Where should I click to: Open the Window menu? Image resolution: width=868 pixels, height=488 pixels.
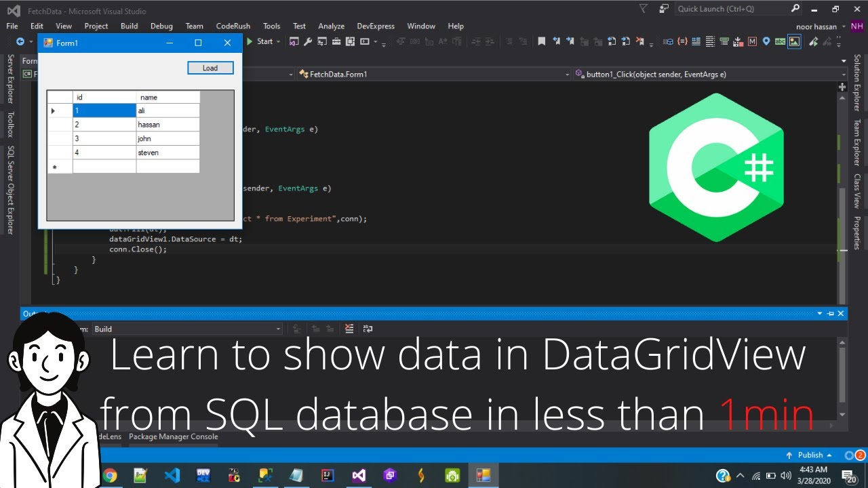(421, 26)
